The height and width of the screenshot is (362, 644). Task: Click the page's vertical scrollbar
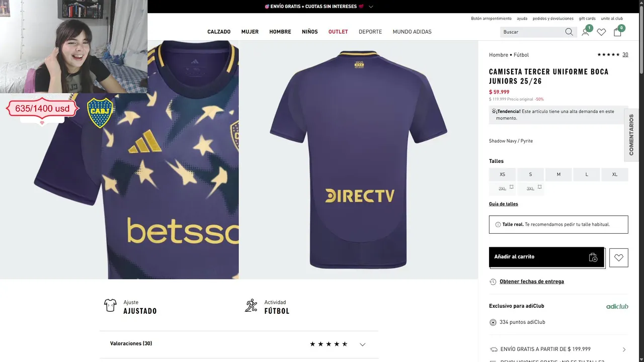tap(640, 151)
